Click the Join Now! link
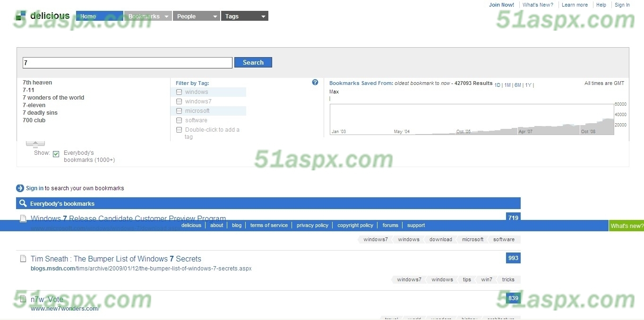This screenshot has height=320, width=644. coord(501,5)
